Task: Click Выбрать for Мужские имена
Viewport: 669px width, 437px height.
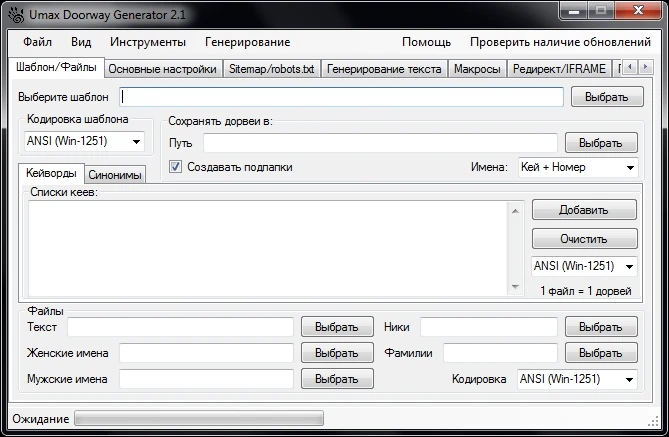Action: click(x=337, y=379)
